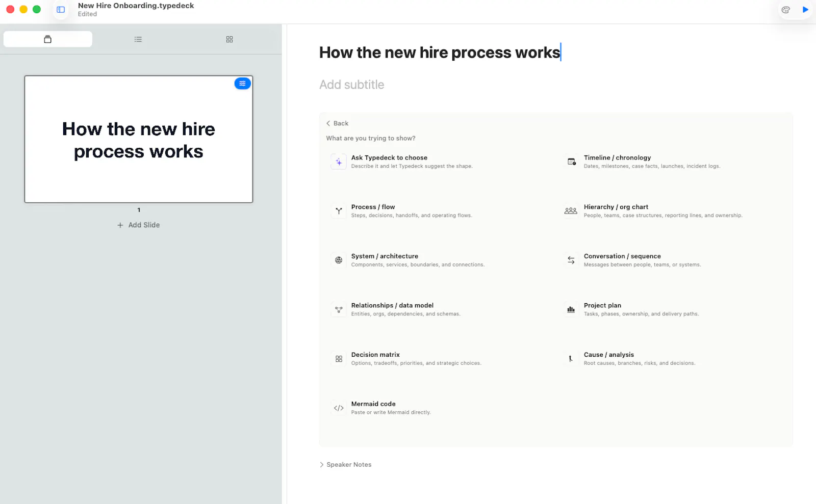Click the Hierarchy org chart people icon
The height and width of the screenshot is (504, 816).
pyautogui.click(x=571, y=211)
